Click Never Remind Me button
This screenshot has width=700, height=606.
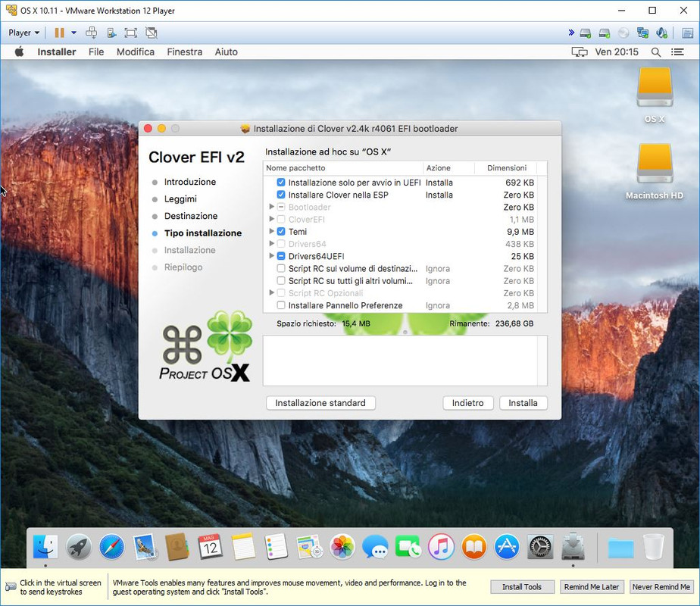tap(661, 587)
